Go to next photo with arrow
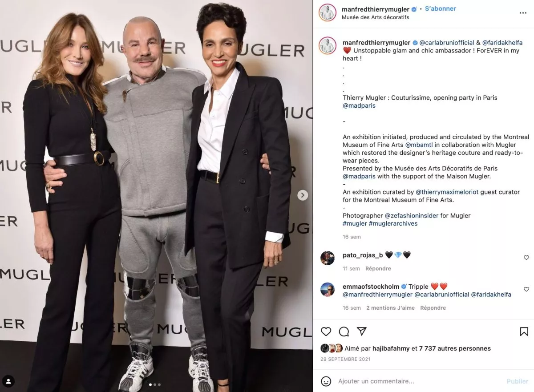Screen dimensions: 534x392 (303, 195)
